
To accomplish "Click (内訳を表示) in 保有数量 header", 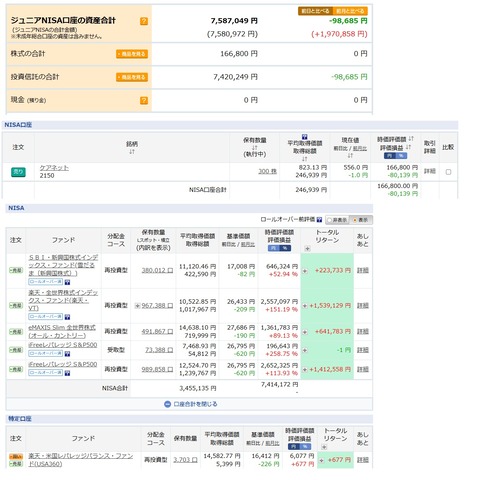I will tap(153, 248).
